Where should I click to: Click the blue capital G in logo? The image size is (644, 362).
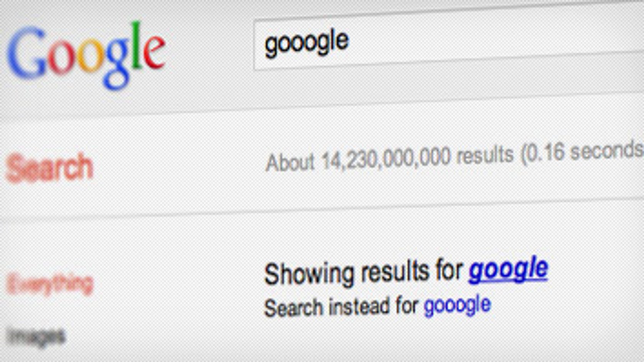pos(26,53)
